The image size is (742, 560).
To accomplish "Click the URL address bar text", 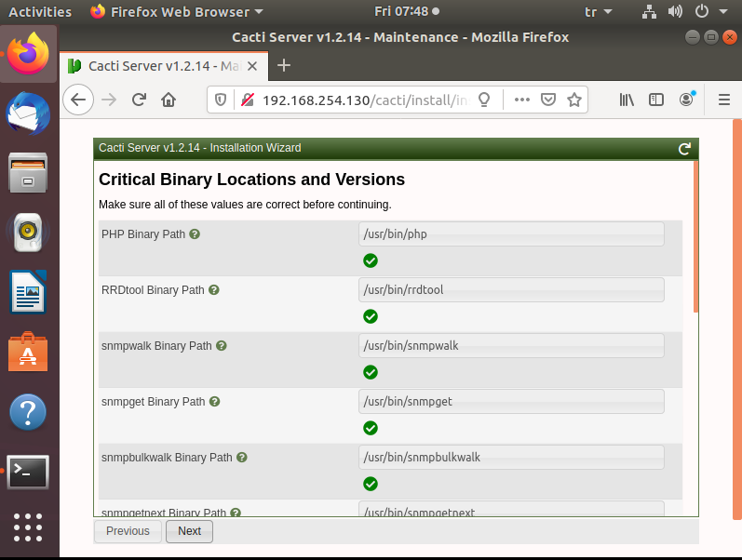I will tap(365, 100).
